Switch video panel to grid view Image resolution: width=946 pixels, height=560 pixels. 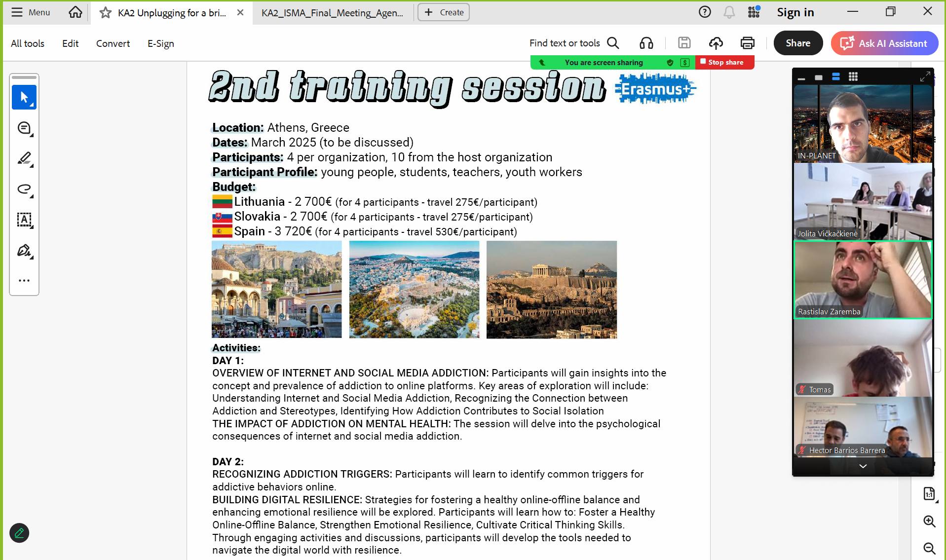point(853,77)
